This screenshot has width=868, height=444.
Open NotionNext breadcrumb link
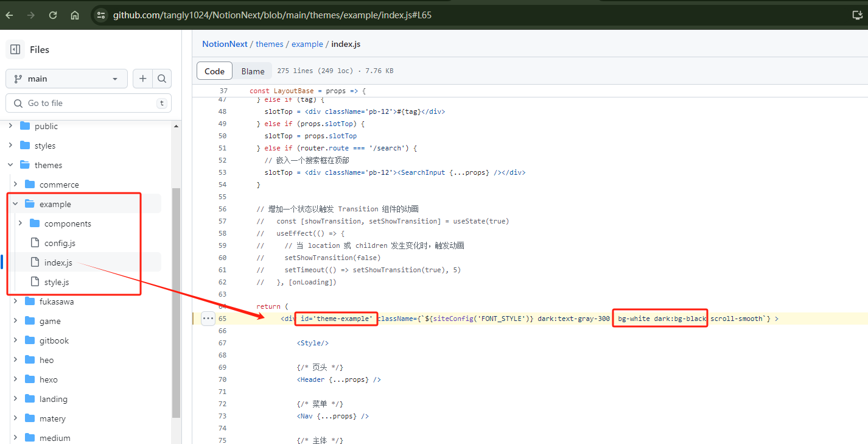(x=225, y=44)
